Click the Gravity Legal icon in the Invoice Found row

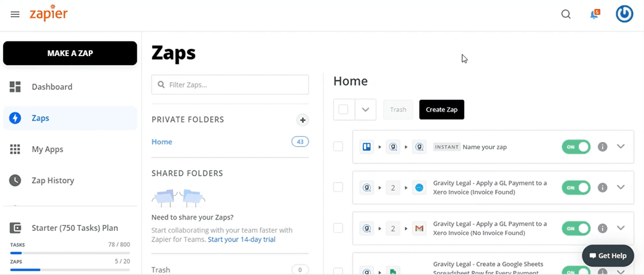[x=367, y=187]
